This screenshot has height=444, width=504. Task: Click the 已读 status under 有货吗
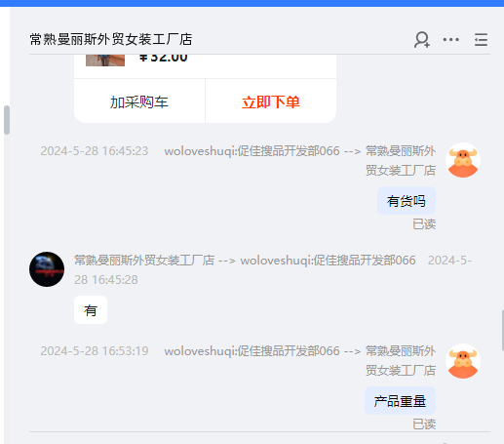[x=424, y=224]
